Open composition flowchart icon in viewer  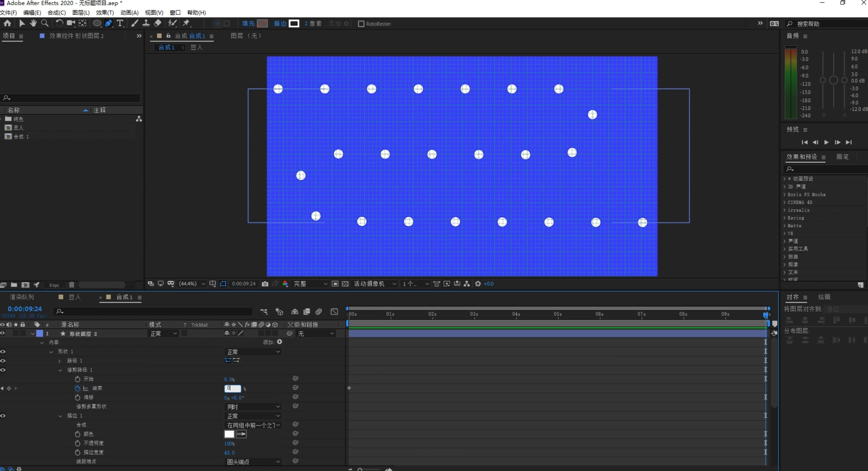[467, 284]
